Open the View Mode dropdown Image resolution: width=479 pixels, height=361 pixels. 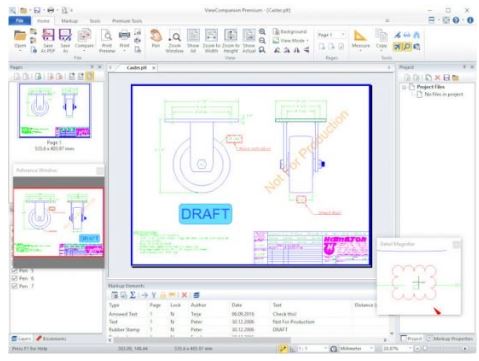[x=291, y=41]
